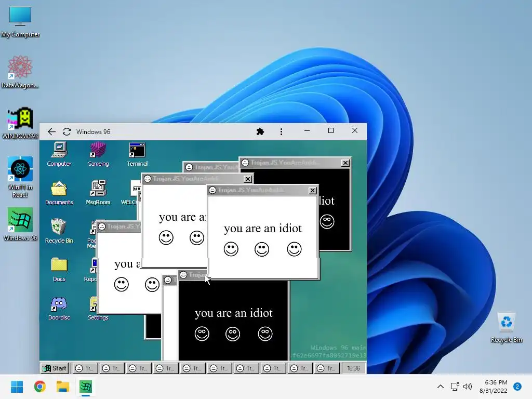Open the notifications badge showing 2
The image size is (532, 399).
pos(517,387)
